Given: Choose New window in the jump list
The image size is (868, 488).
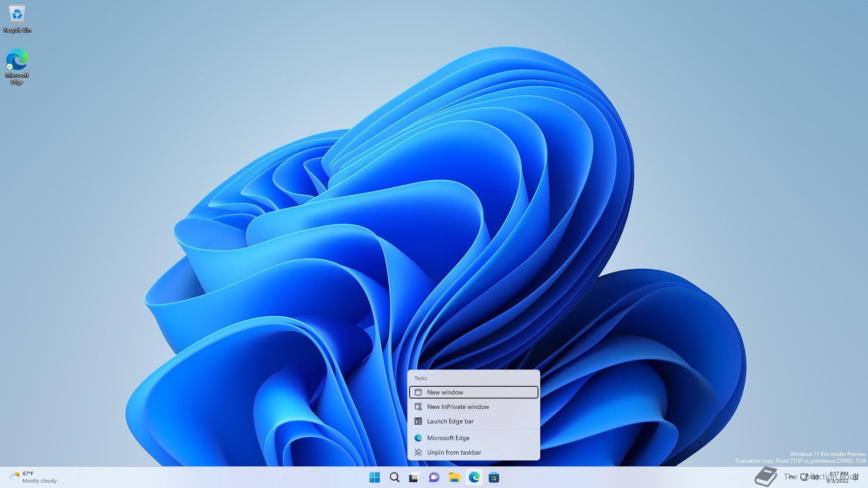Looking at the screenshot, I should [x=473, y=392].
